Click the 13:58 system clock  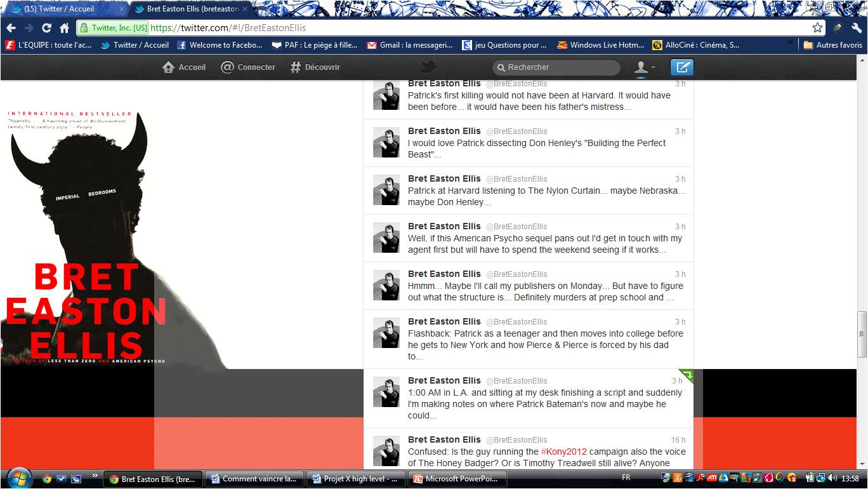(850, 478)
